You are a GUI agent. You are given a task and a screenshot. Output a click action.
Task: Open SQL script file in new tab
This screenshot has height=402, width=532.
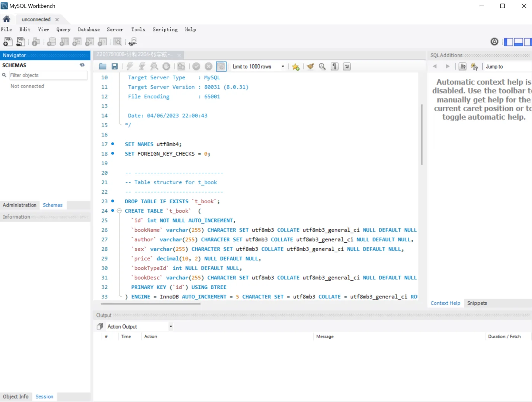pos(21,42)
